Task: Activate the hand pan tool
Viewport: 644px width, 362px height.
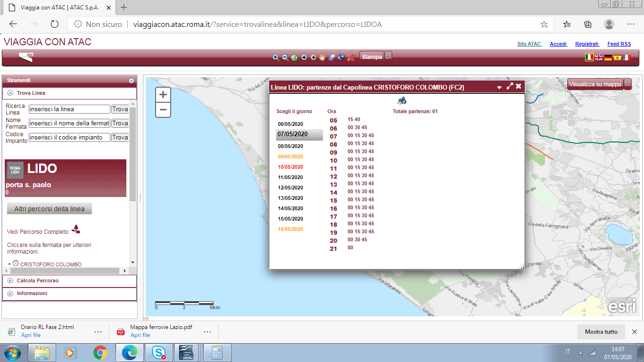Action: [322, 58]
